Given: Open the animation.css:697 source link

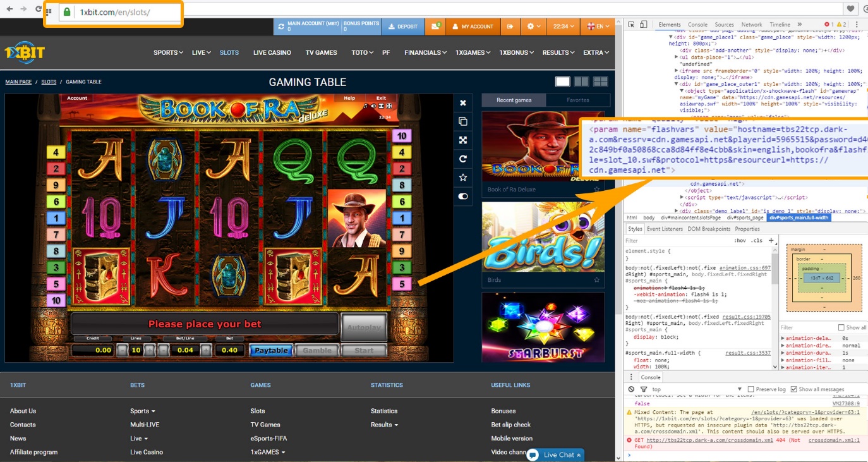Looking at the screenshot, I should (745, 268).
